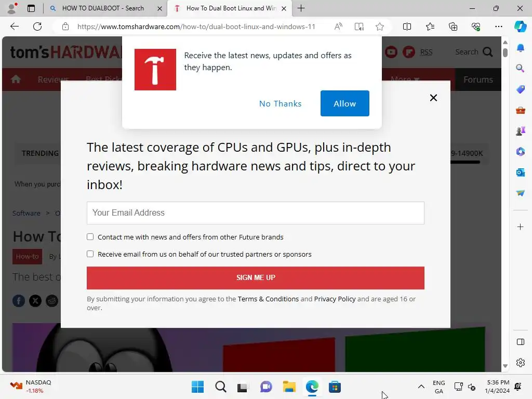532x399 pixels.
Task: Open Copilot in the Edge toolbar
Action: click(520, 26)
